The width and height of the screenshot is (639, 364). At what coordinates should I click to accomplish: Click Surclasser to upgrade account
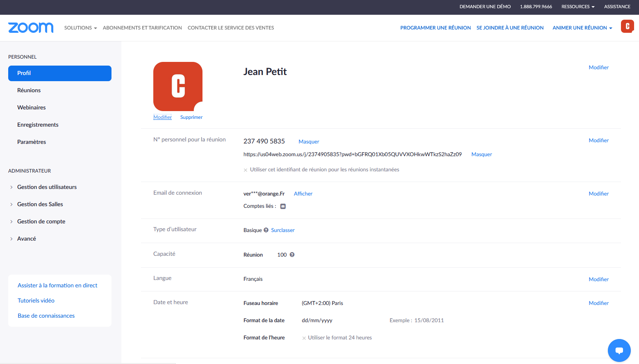click(283, 230)
